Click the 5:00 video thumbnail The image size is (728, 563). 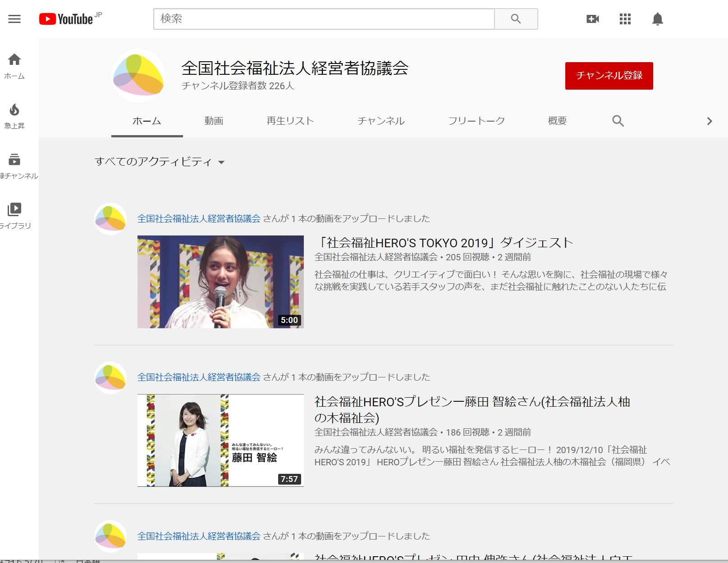click(x=220, y=281)
